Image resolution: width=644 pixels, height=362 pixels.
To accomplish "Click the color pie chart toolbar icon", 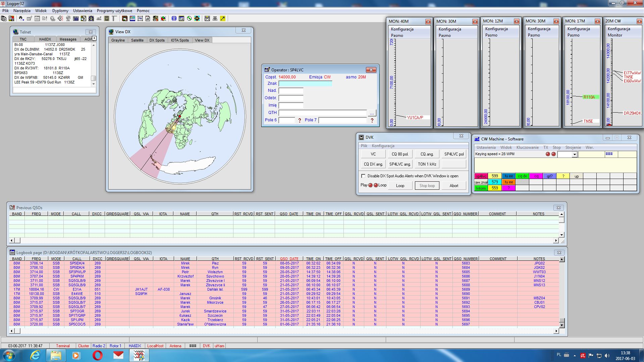I will coord(163,18).
